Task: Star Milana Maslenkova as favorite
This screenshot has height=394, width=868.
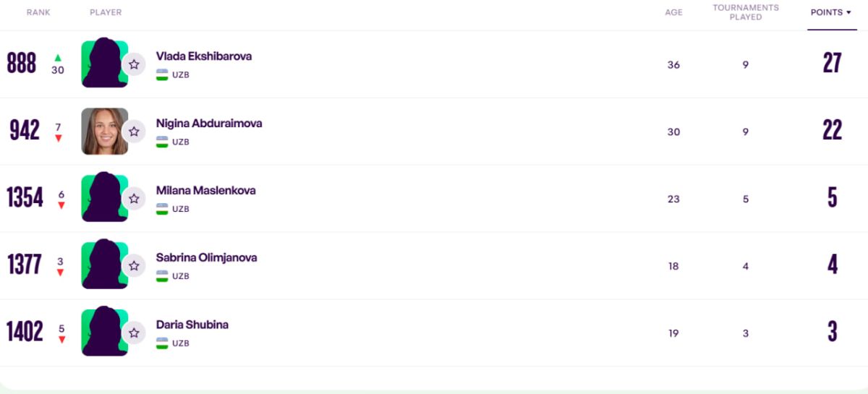Action: 134,199
